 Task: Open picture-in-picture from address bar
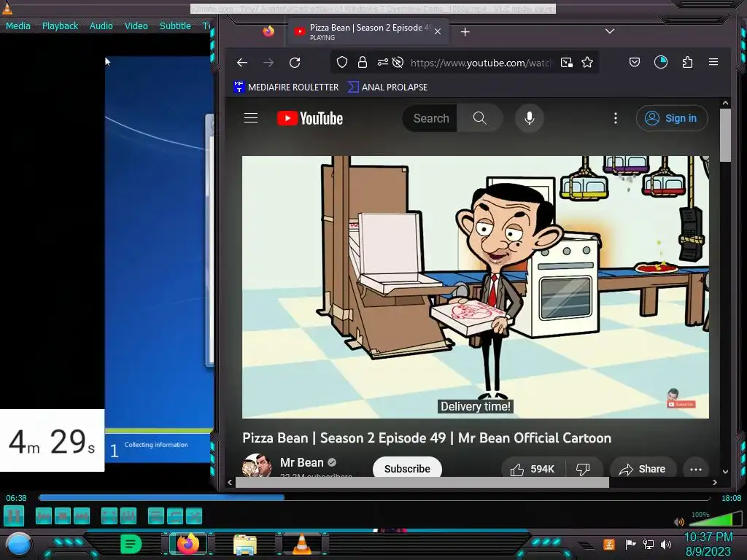point(566,63)
